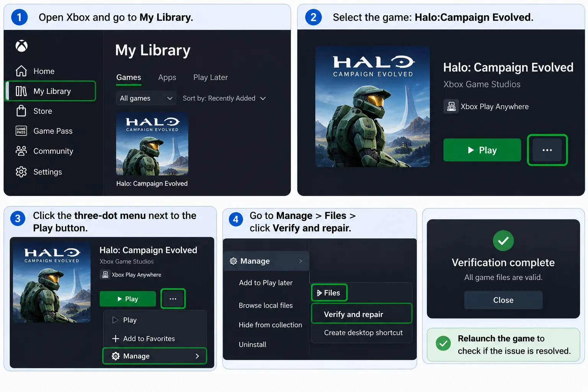588x392 pixels.
Task: Click the Verification complete heading
Action: click(503, 263)
